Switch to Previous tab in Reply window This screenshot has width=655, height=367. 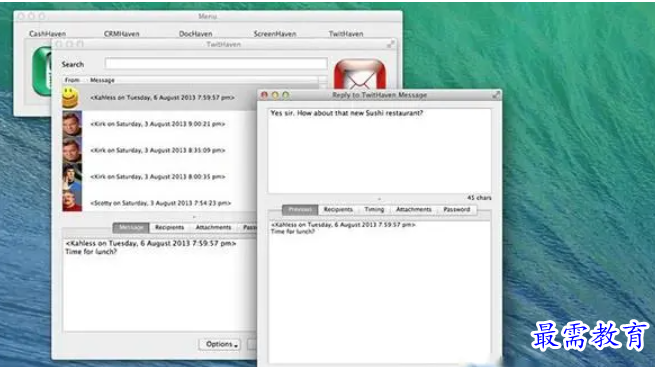(300, 210)
